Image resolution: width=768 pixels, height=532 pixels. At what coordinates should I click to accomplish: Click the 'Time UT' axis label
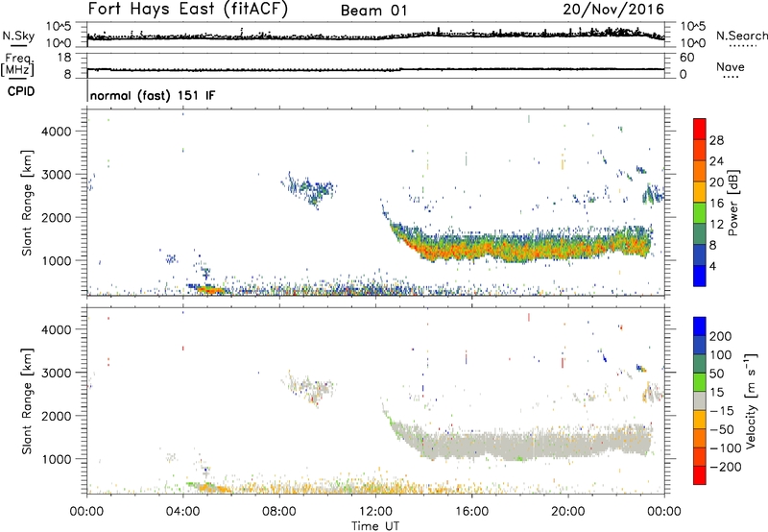[x=375, y=526]
